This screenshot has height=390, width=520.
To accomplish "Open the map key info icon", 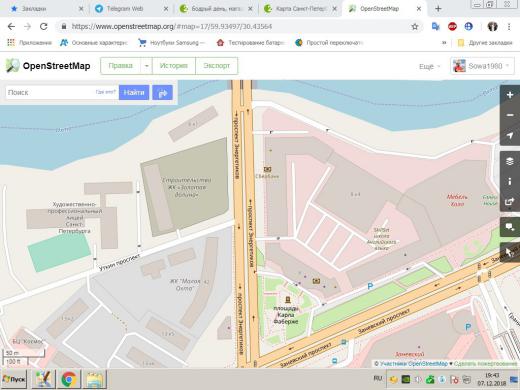I will 510,181.
